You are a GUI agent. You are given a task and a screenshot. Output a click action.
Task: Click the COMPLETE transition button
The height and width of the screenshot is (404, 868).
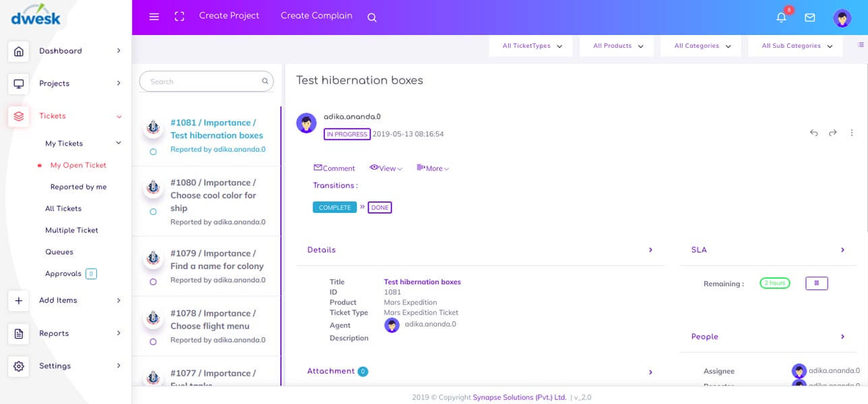pyautogui.click(x=335, y=207)
